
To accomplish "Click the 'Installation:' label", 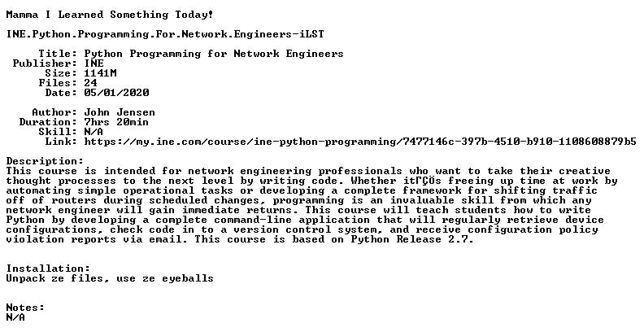I will point(48,269).
